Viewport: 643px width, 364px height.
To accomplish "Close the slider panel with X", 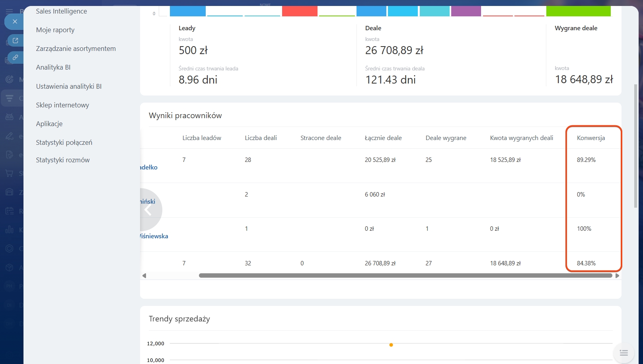I will click(x=15, y=21).
